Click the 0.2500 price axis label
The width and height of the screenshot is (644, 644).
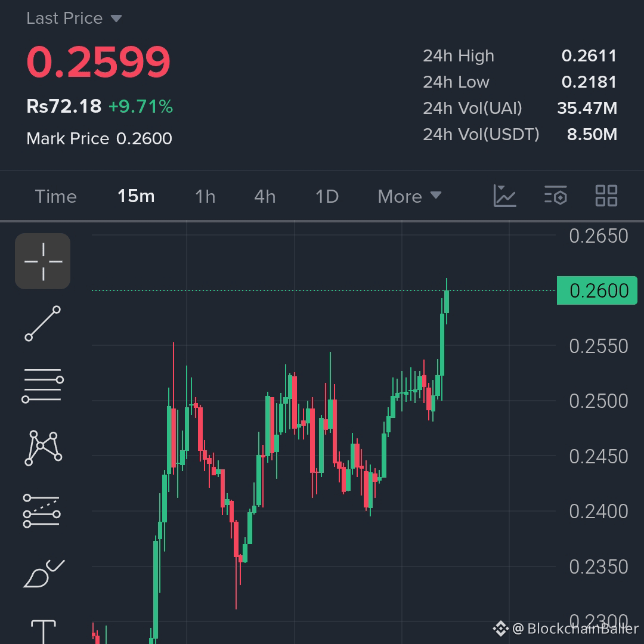(x=599, y=401)
